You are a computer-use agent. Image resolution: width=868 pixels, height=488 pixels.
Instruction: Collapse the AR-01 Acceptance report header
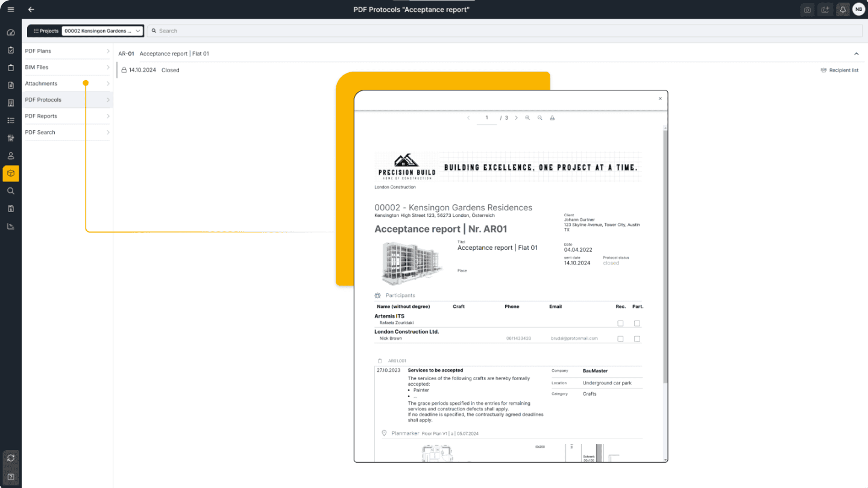(x=856, y=53)
